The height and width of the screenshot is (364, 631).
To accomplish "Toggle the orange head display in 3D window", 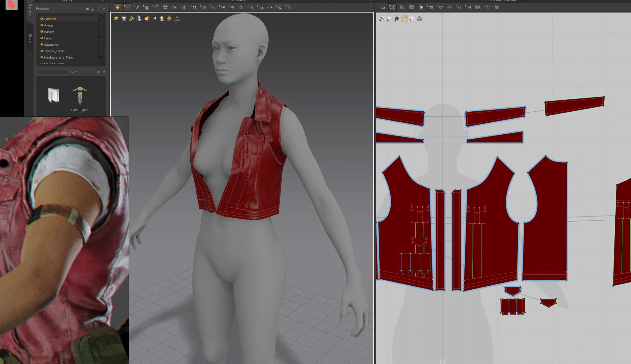I will pyautogui.click(x=162, y=19).
